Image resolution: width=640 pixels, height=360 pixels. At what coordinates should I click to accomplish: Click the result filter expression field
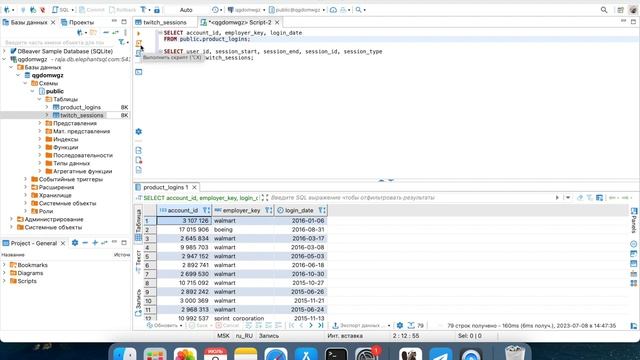pos(410,198)
